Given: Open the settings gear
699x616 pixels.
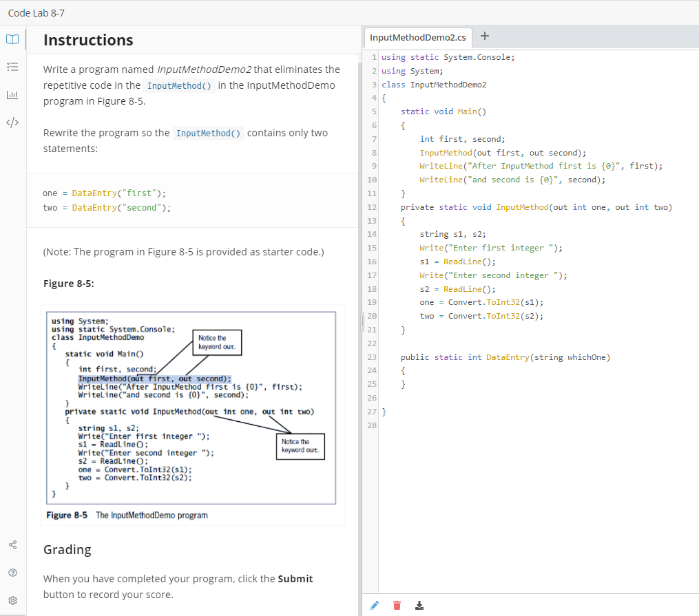Looking at the screenshot, I should coord(12,599).
